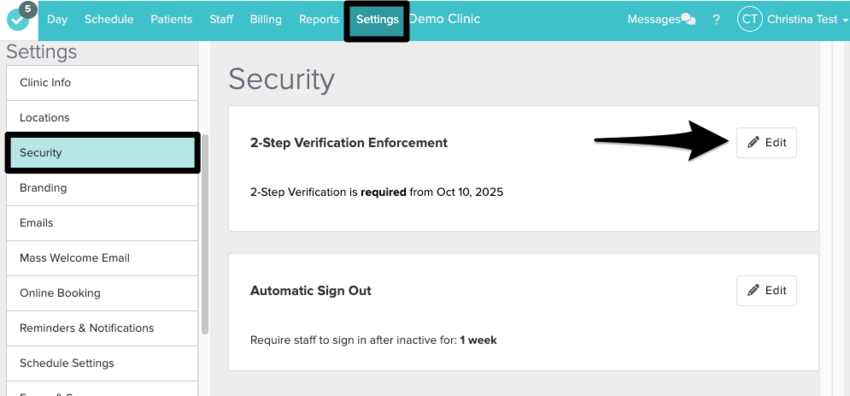Screen dimensions: 850x396
Task: Click the Security page heading
Action: click(x=281, y=80)
